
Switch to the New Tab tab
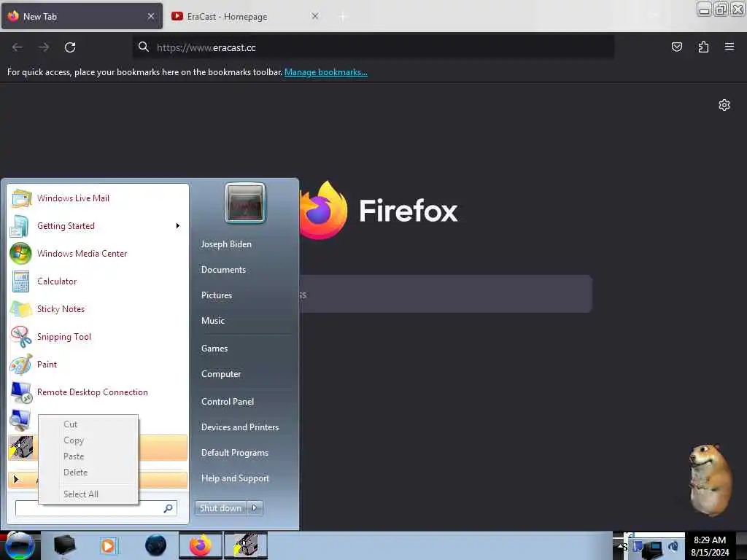tap(82, 16)
